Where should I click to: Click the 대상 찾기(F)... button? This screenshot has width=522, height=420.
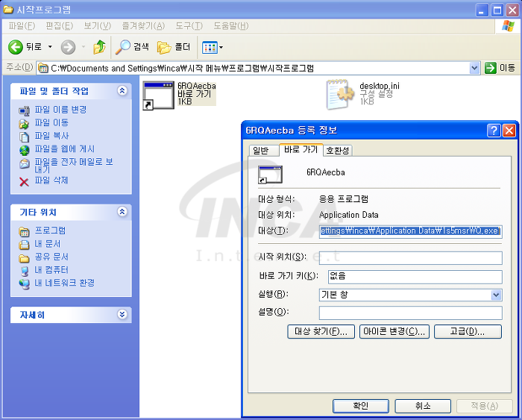pos(321,331)
